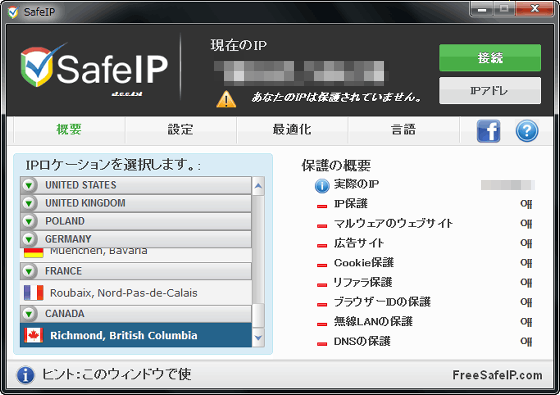Click red dash icon beside リファラ保護
560x395 pixels.
click(322, 285)
